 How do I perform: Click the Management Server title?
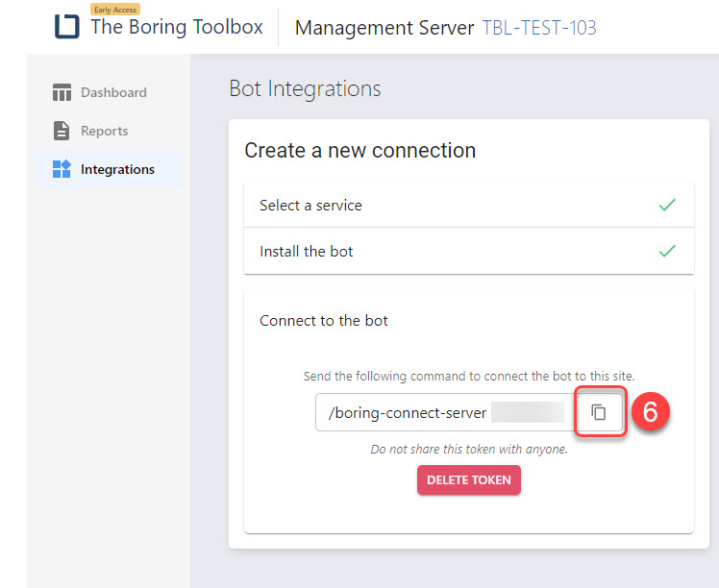(384, 28)
